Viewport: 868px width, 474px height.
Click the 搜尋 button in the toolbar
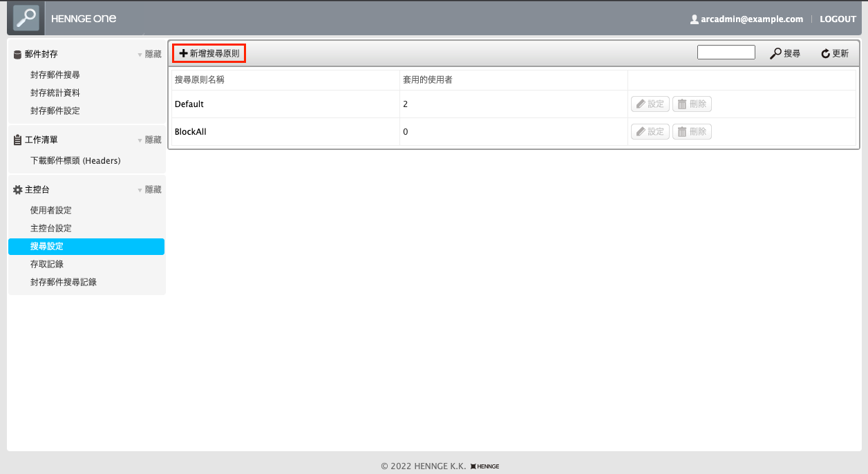point(785,53)
